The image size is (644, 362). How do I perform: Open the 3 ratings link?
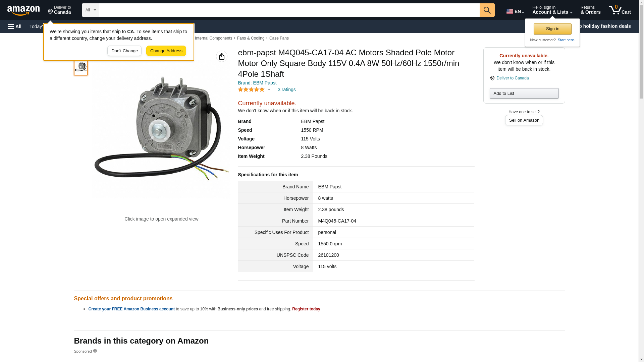(286, 89)
